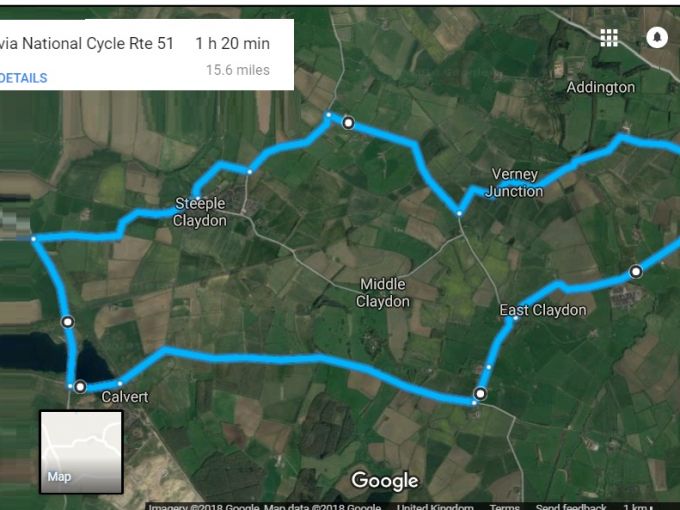The image size is (680, 510).
Task: Select the waypoint marker on the lakeside route
Action: pyautogui.click(x=68, y=322)
